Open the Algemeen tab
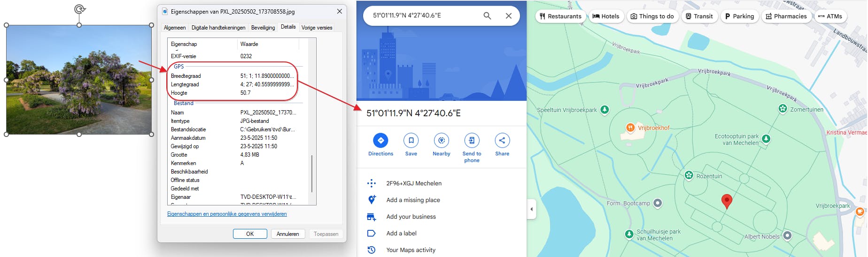 [x=175, y=28]
